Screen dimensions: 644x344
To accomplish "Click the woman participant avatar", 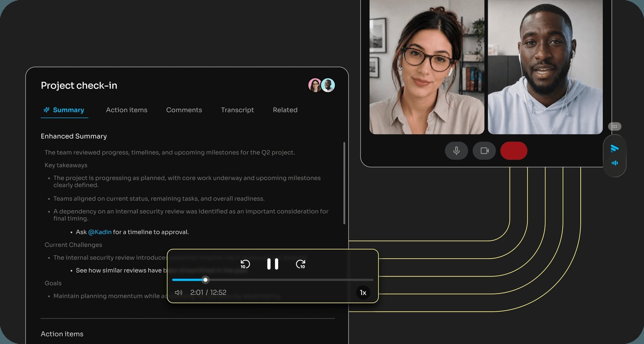I will click(x=315, y=85).
